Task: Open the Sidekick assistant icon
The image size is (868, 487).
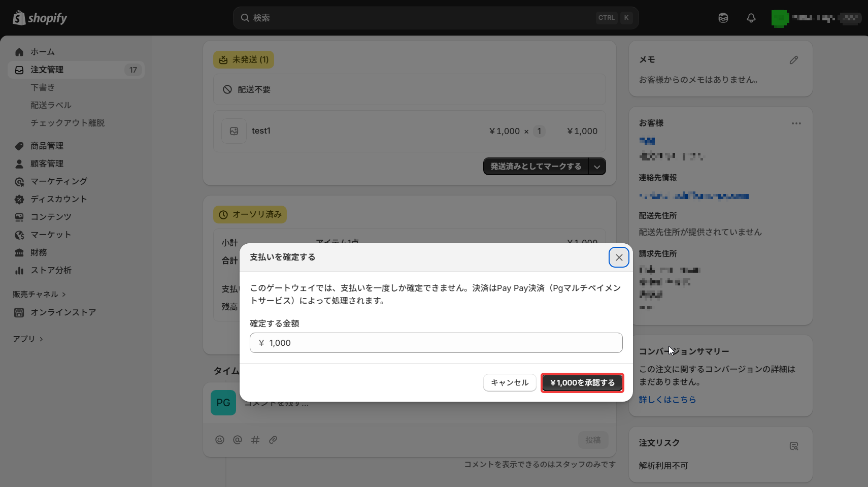Action: pyautogui.click(x=723, y=18)
